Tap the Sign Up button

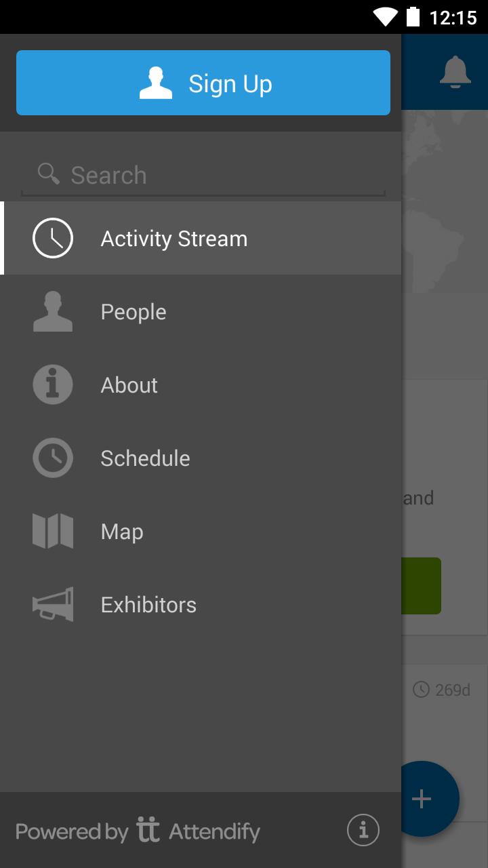[203, 83]
